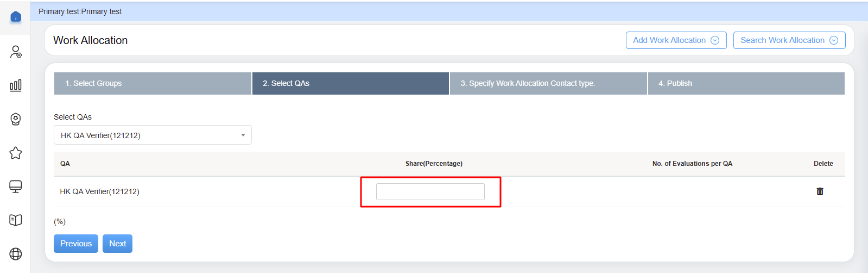
Task: Switch to the Select QAs step
Action: [x=350, y=83]
